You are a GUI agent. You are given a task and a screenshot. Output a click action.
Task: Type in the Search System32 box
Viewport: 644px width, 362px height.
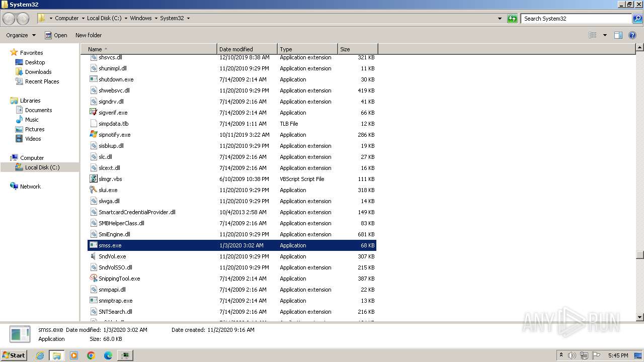[x=576, y=19]
